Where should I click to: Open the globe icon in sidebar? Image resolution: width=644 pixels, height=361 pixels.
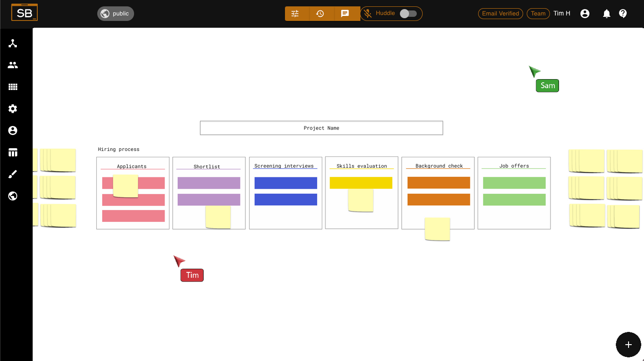tap(13, 196)
